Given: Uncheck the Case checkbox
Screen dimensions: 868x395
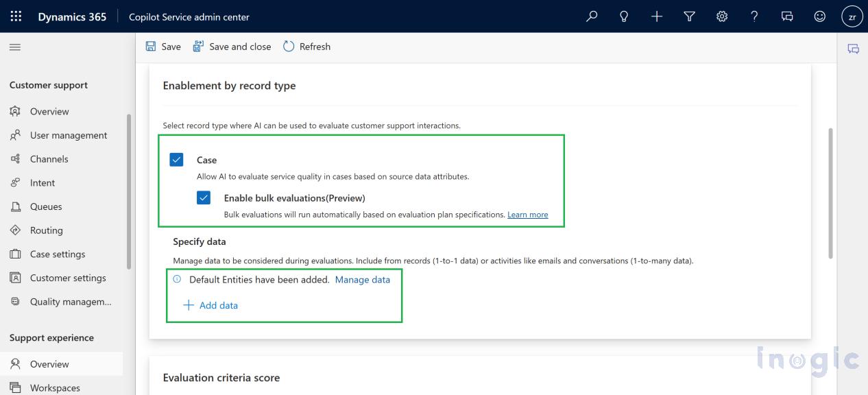Looking at the screenshot, I should [x=177, y=160].
